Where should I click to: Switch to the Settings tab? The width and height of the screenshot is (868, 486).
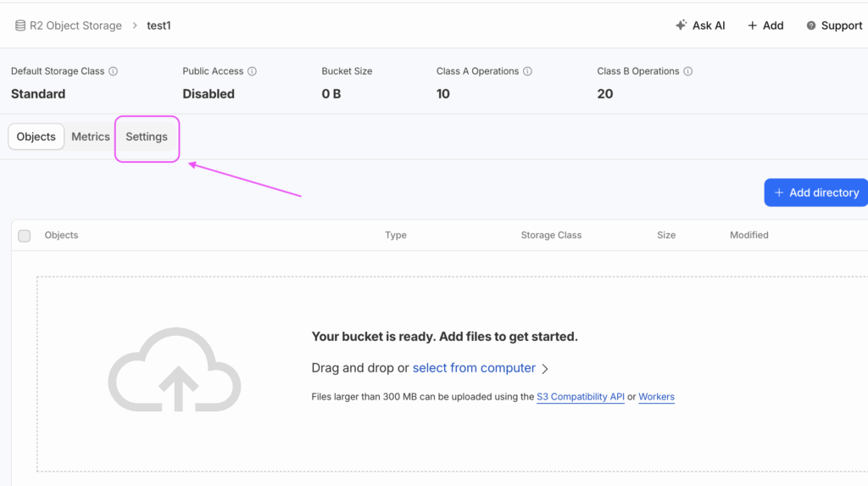[x=147, y=137]
